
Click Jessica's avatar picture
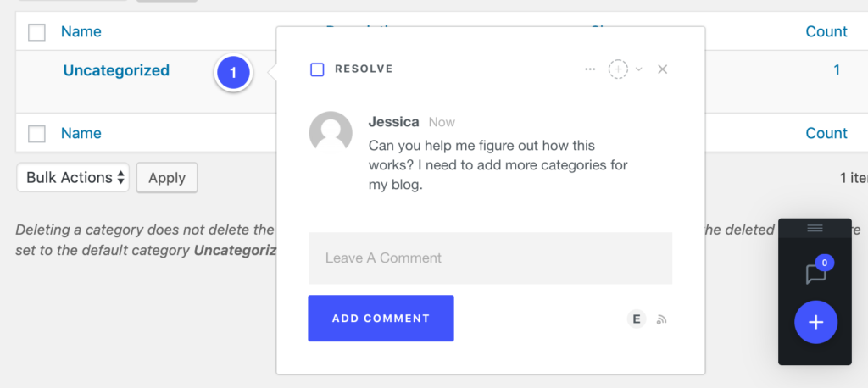(331, 133)
